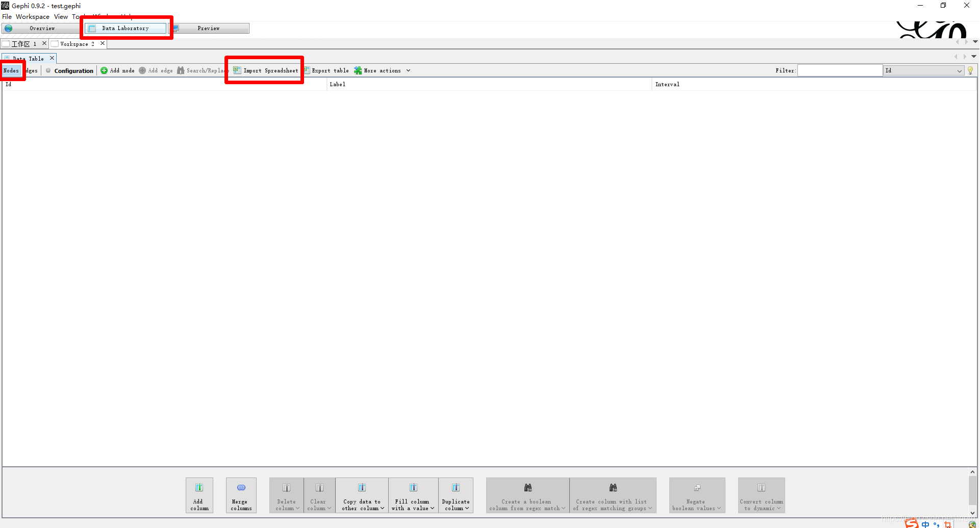Click the Data Table panel dropdown arrow
Screen dimensions: 980x528
[x=974, y=57]
